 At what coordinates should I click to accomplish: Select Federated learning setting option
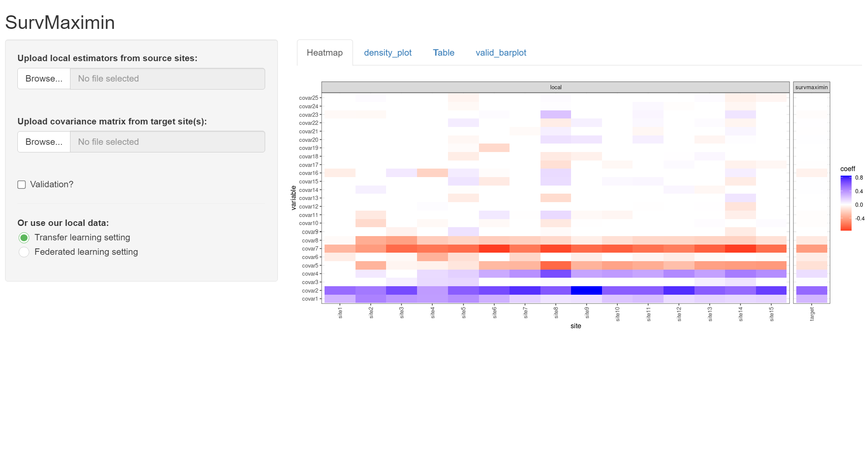click(24, 252)
